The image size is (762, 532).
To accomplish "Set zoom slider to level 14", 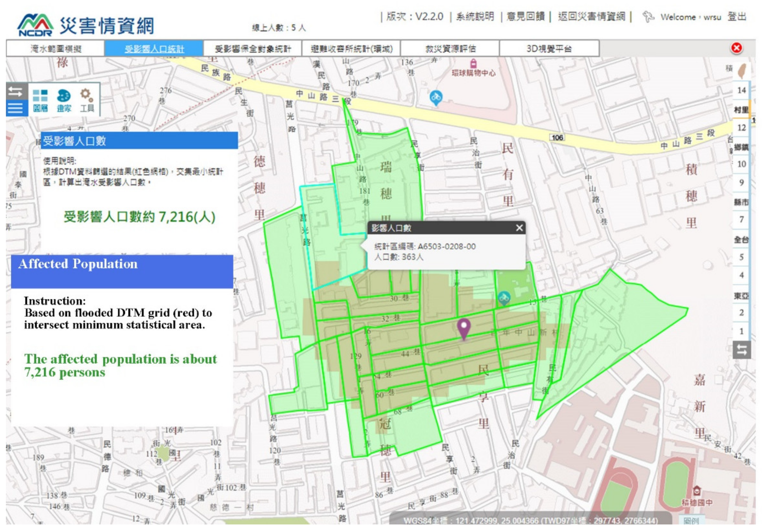I will (741, 90).
